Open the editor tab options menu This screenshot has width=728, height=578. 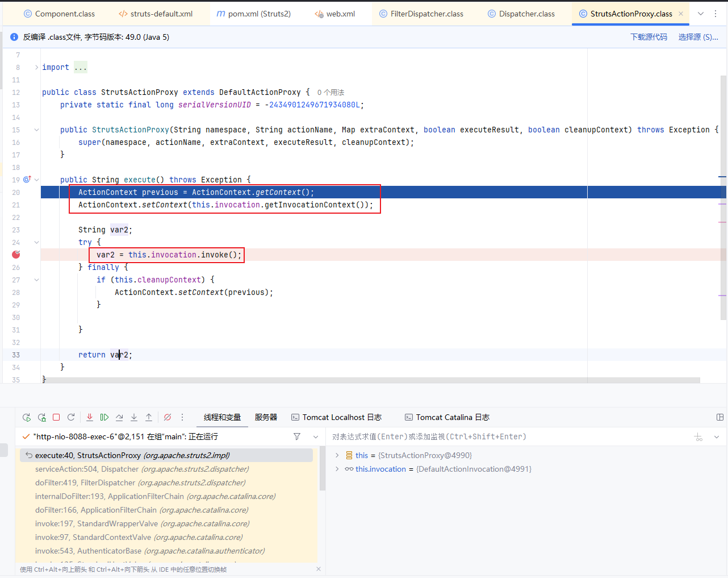pos(716,14)
